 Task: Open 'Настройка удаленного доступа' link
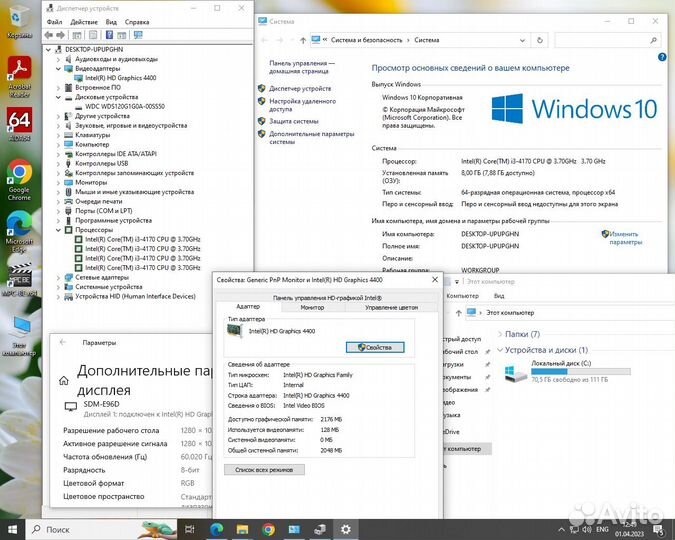pos(302,105)
